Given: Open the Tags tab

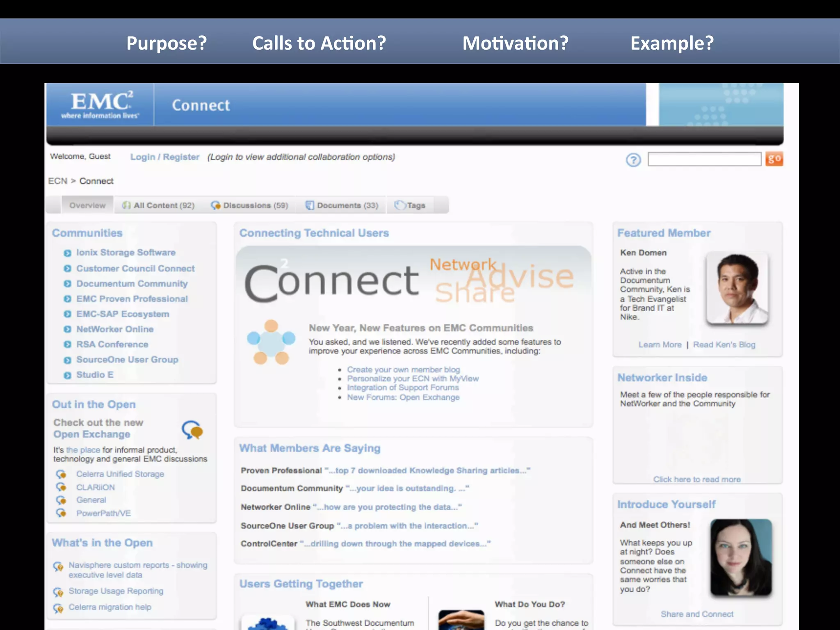Looking at the screenshot, I should point(410,205).
